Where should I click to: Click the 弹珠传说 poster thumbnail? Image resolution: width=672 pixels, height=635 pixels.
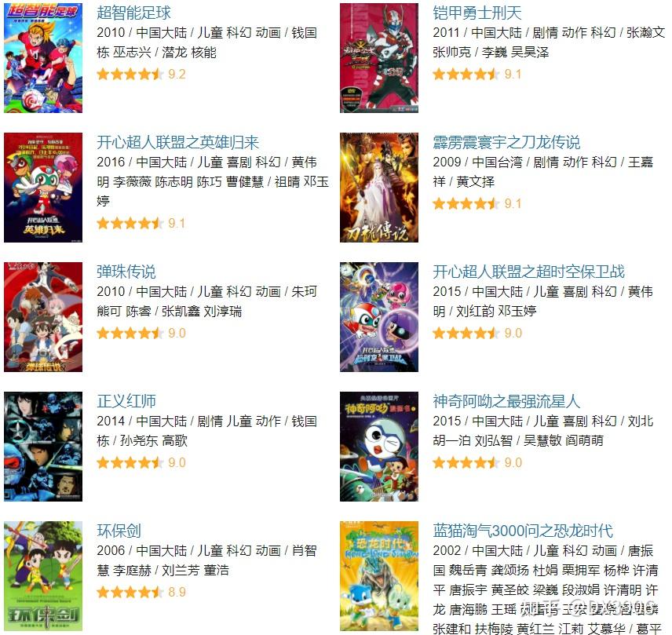[43, 317]
